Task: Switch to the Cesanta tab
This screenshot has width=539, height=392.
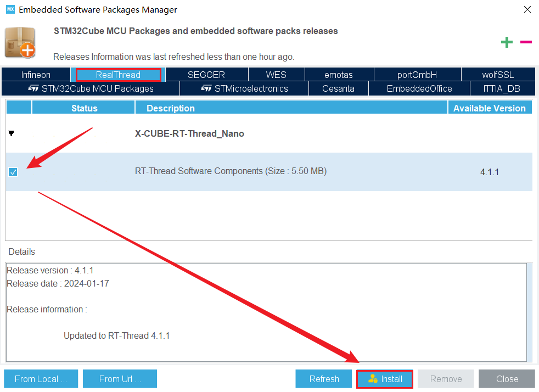Action: pos(338,88)
